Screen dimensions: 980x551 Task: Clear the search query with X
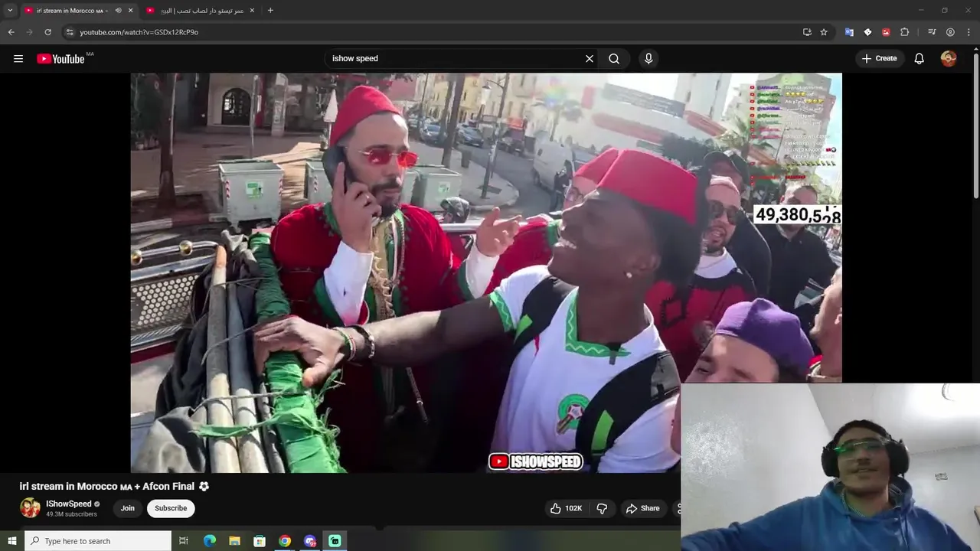point(590,59)
